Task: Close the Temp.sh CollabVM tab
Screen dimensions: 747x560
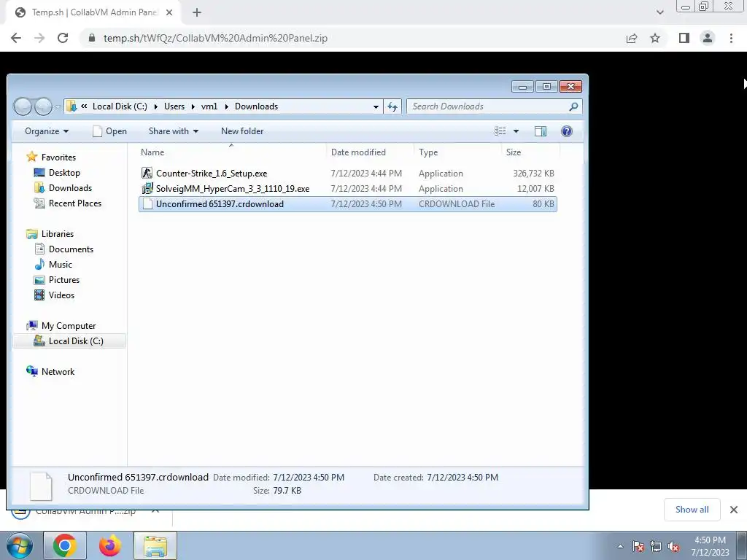Action: click(169, 12)
